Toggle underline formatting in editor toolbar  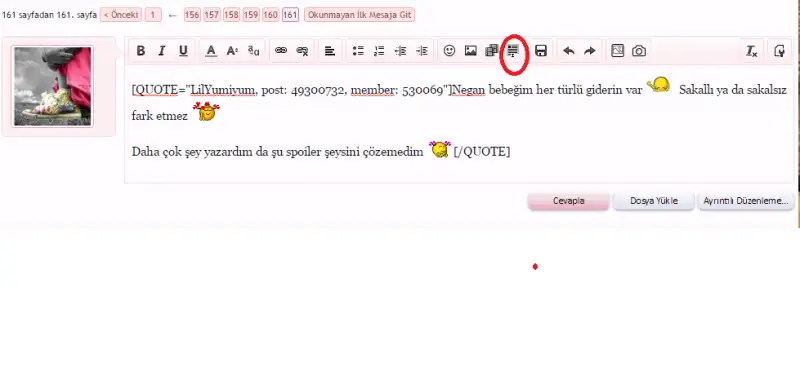[183, 51]
